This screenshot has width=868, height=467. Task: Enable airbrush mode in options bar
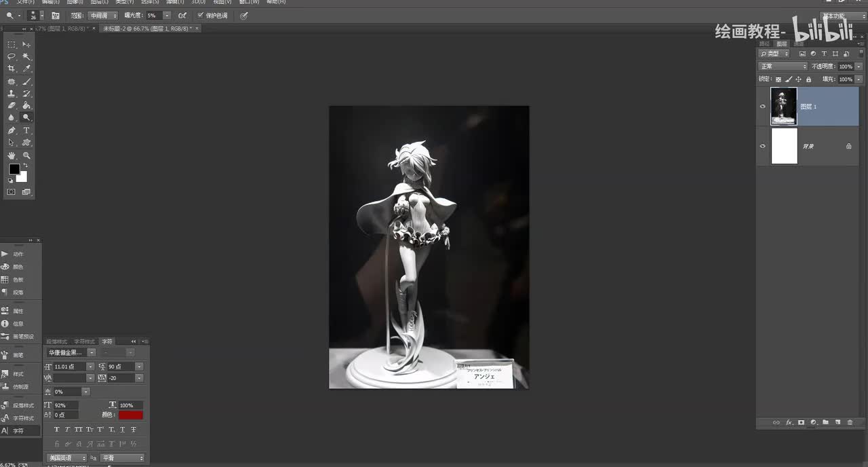pos(182,15)
